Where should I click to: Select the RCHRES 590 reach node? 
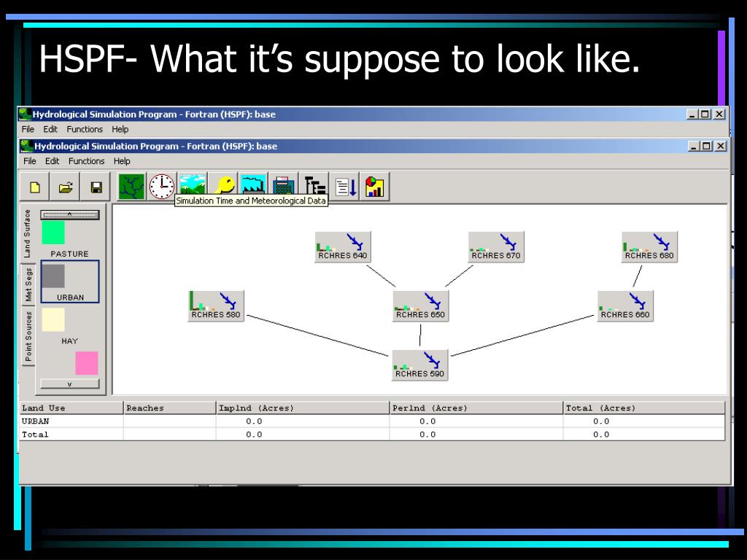pos(419,365)
